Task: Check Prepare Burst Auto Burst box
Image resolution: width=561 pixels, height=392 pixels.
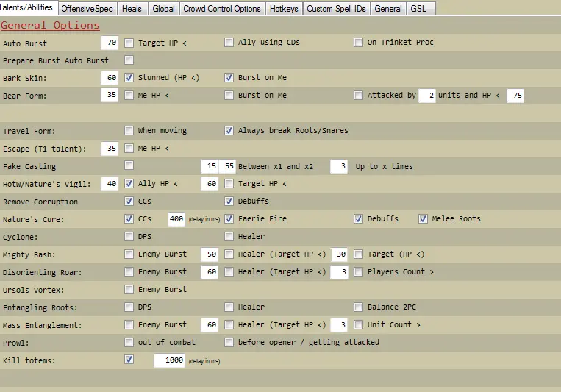Action: tap(129, 60)
